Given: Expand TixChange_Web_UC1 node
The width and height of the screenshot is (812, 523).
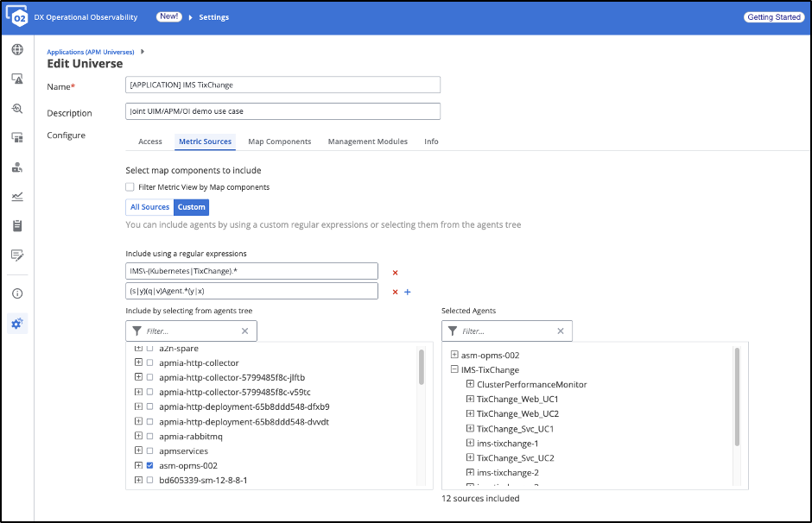Looking at the screenshot, I should click(x=470, y=399).
